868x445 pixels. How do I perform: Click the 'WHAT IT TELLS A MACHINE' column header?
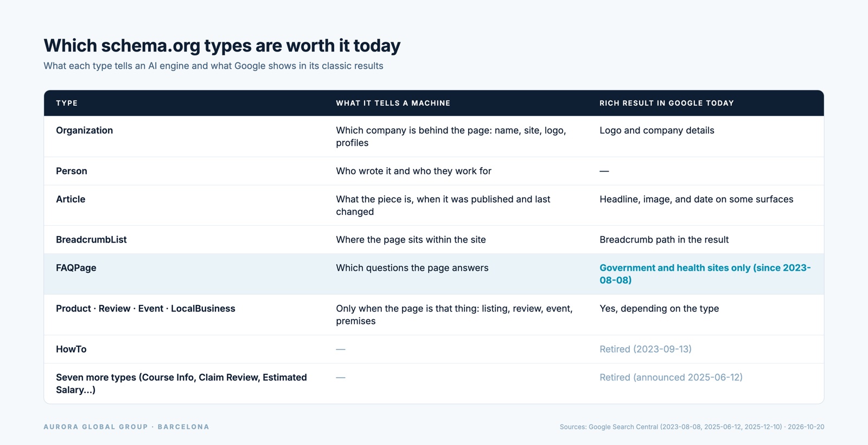pos(393,103)
